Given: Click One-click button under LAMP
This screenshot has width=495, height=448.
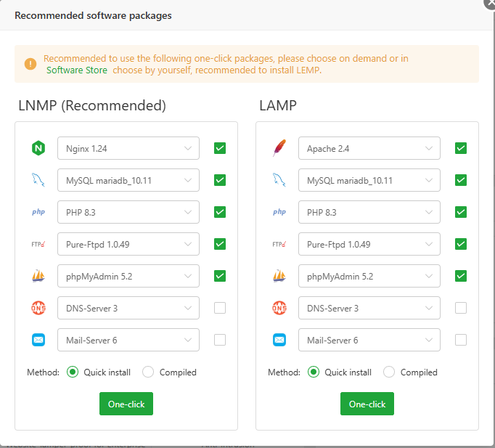Looking at the screenshot, I should (x=367, y=404).
